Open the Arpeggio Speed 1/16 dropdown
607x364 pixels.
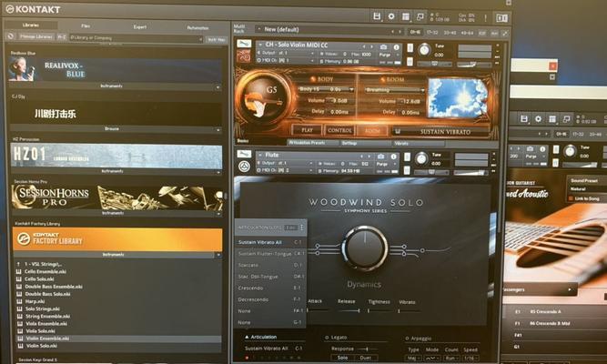click(470, 358)
